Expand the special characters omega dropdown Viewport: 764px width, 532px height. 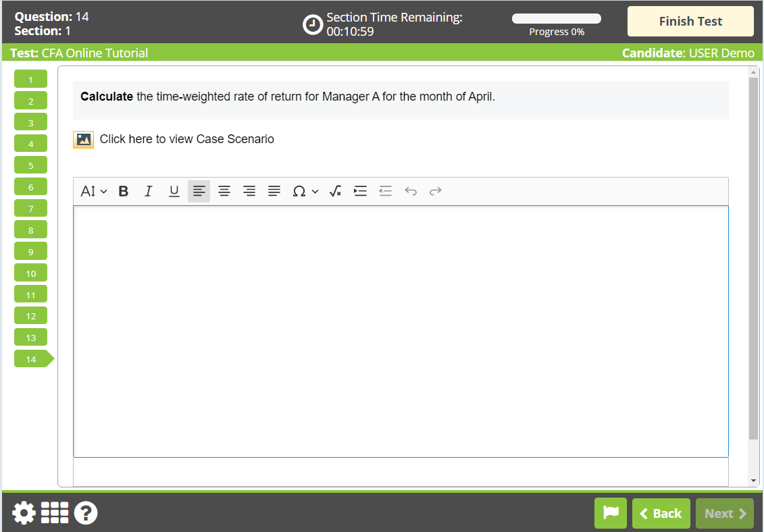point(305,191)
